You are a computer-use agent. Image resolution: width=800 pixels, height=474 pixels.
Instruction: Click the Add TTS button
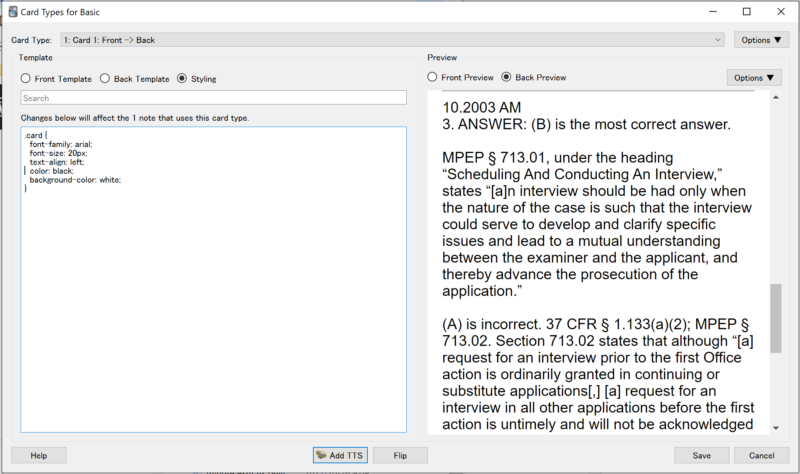point(340,455)
